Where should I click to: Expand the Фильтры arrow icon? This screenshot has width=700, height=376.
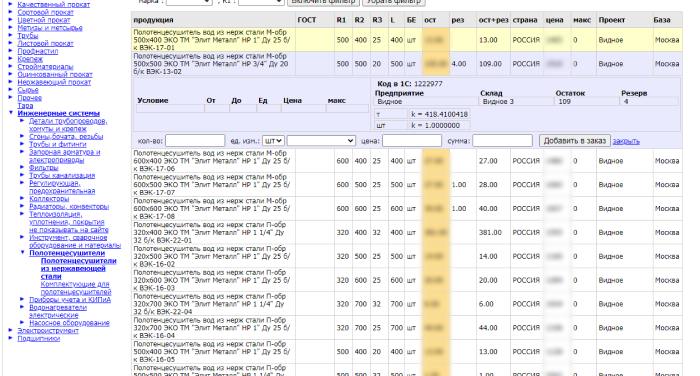[x=22, y=167]
